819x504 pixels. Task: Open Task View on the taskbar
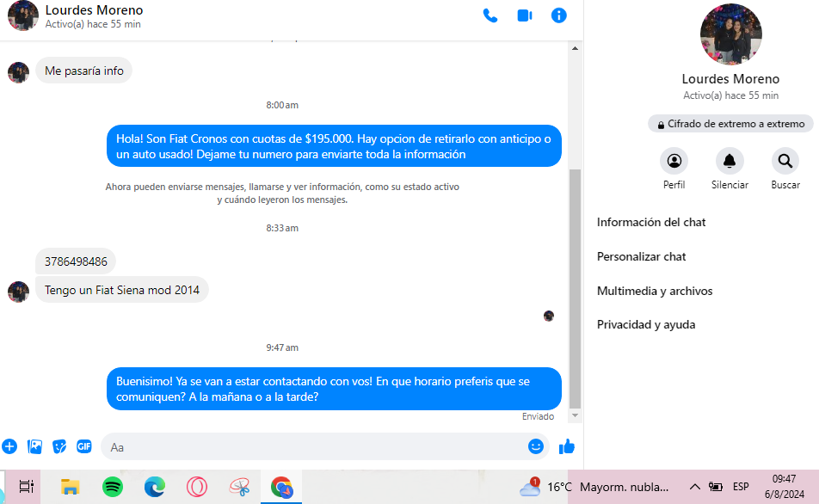coord(26,488)
